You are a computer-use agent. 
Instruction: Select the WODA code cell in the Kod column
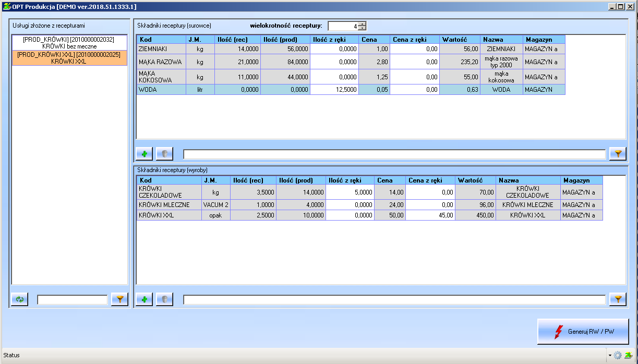[x=161, y=89]
